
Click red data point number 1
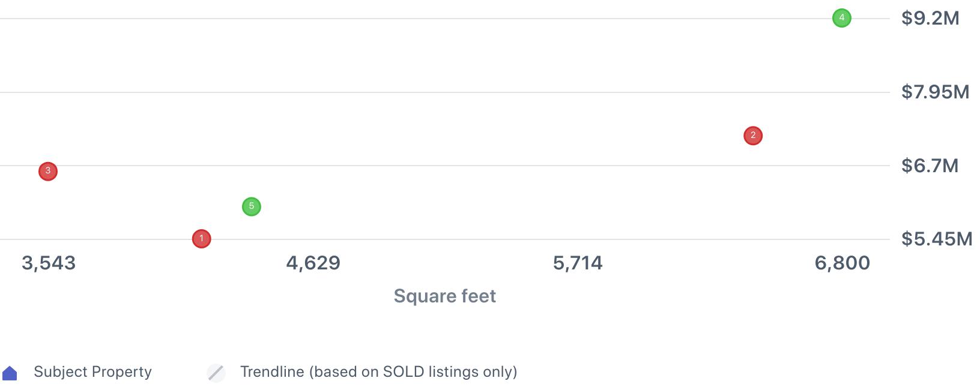[x=201, y=239]
